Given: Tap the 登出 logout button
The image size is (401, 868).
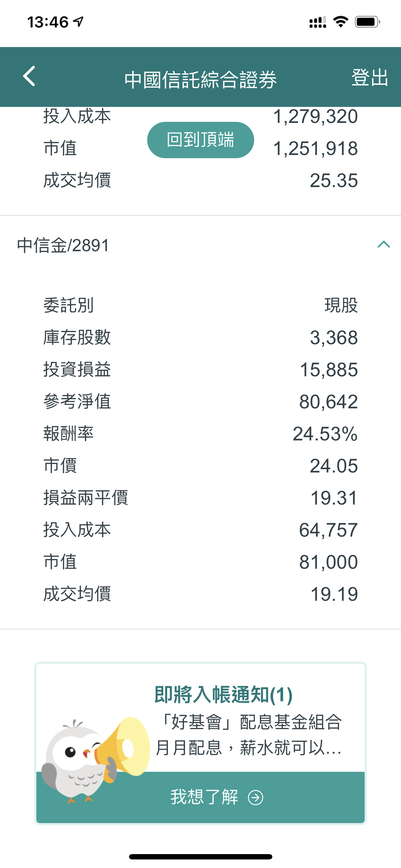Looking at the screenshot, I should 369,77.
